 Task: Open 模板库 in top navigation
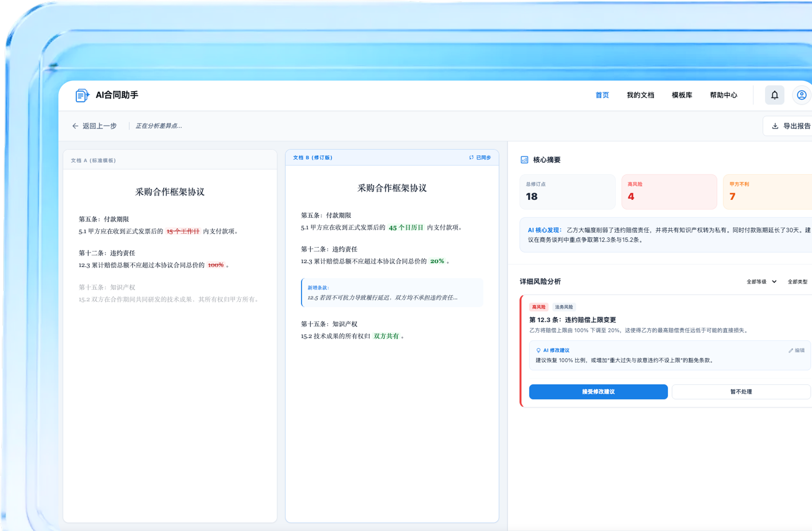pos(682,95)
